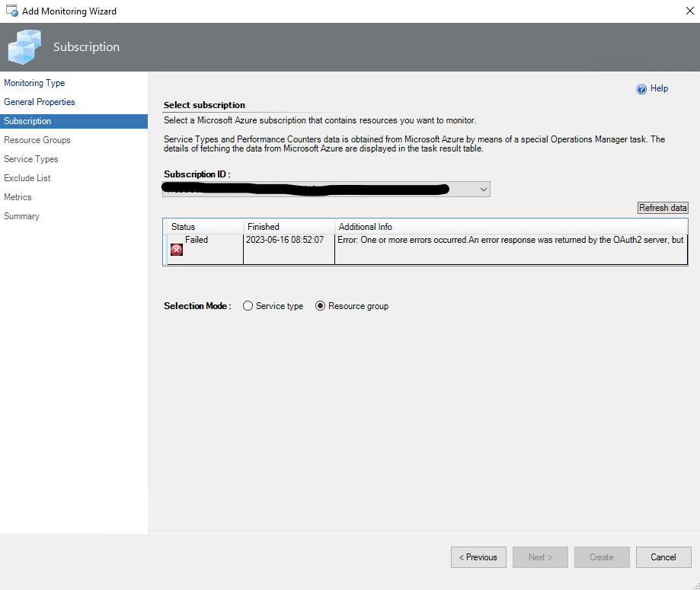Open the Subscription ID dropdown
Screen dimensions: 700x590
[325, 189]
